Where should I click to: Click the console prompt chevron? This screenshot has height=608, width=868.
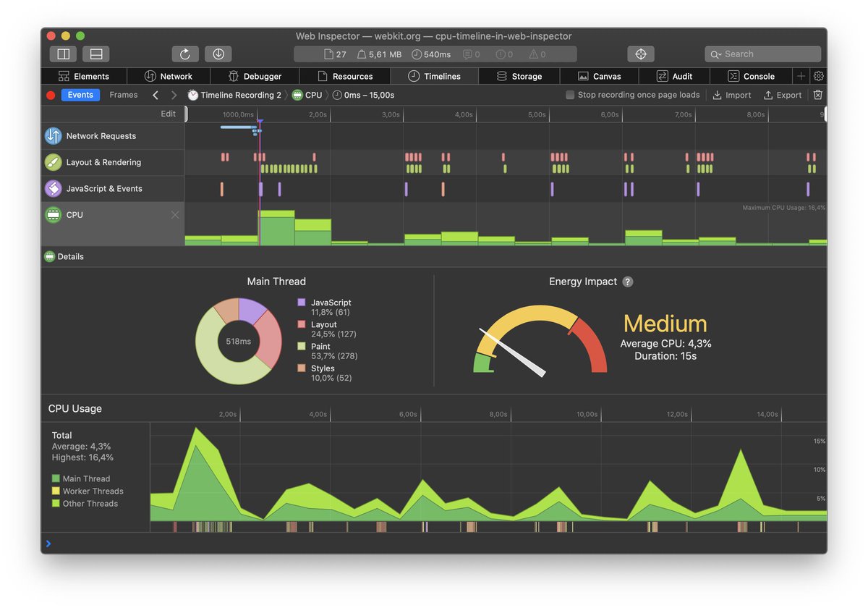48,543
